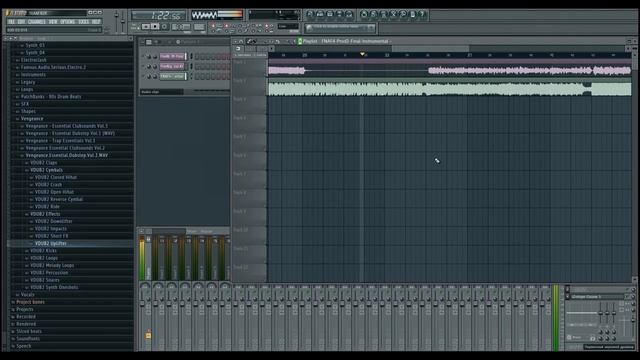Open the OPTIONS menu
Screen dimensions: 640x360
[68, 22]
